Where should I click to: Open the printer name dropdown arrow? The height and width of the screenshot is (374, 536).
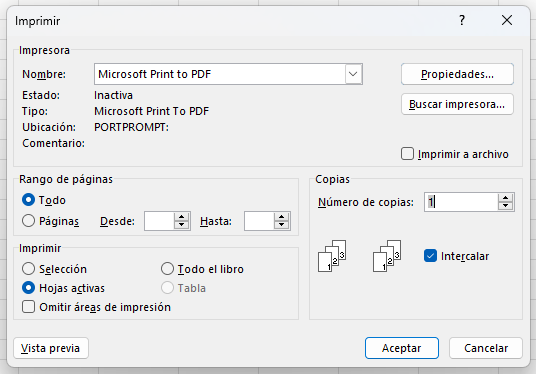353,74
